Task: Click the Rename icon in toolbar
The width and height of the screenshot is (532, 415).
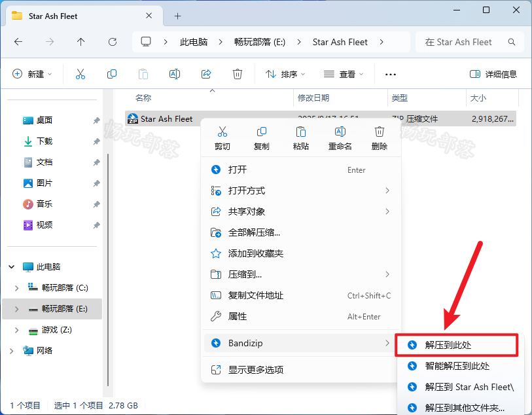Action: tap(175, 74)
